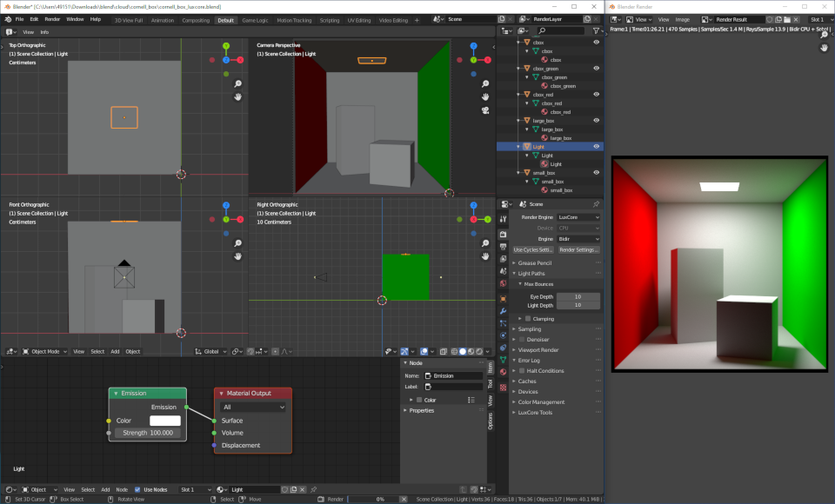Open the Texture checkerboard tab icon
Image resolution: width=835 pixels, height=504 pixels.
504,388
